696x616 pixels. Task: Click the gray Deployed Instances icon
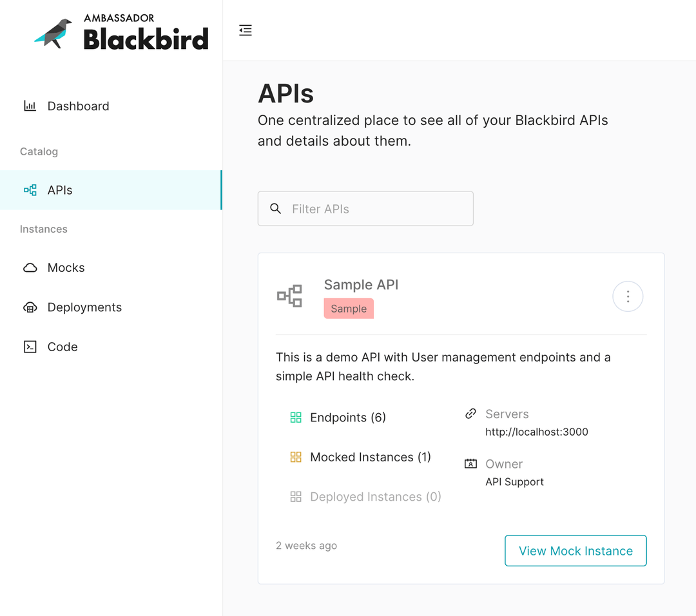(x=296, y=496)
